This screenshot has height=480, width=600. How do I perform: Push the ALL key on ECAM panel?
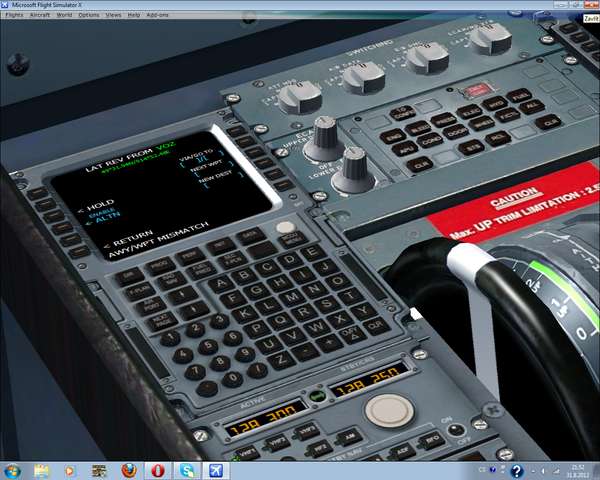pos(531,106)
